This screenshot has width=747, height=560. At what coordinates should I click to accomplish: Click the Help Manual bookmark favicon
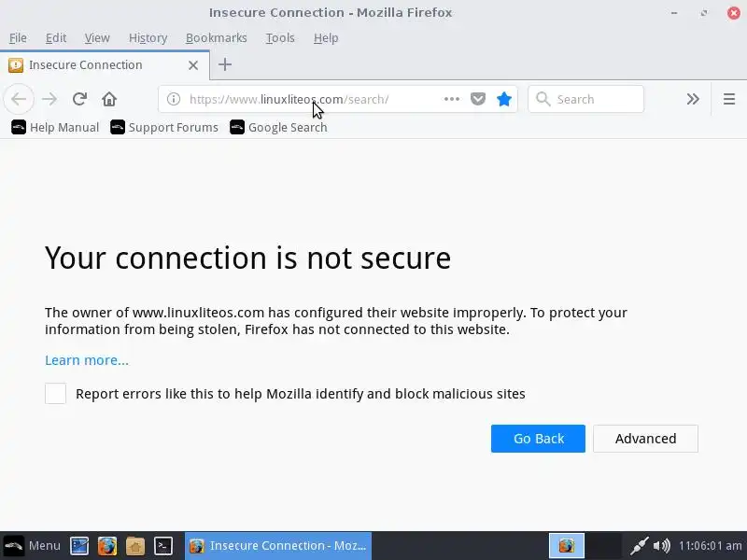point(19,127)
